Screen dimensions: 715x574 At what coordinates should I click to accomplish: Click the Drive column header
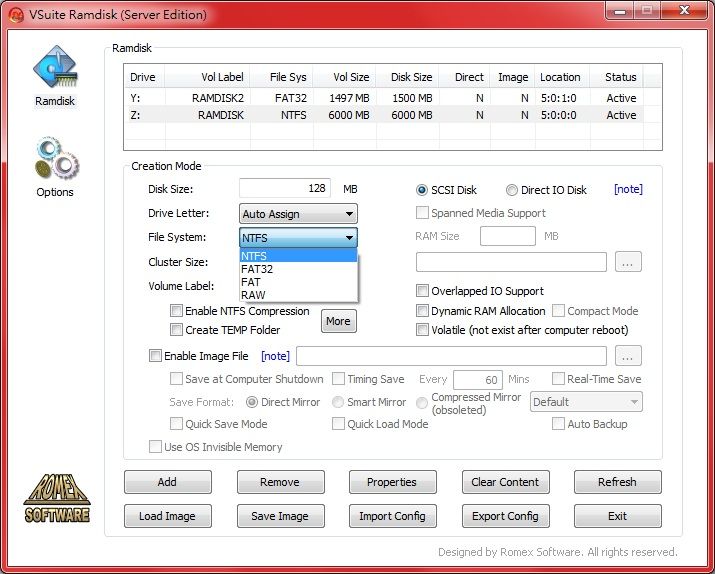tap(145, 77)
